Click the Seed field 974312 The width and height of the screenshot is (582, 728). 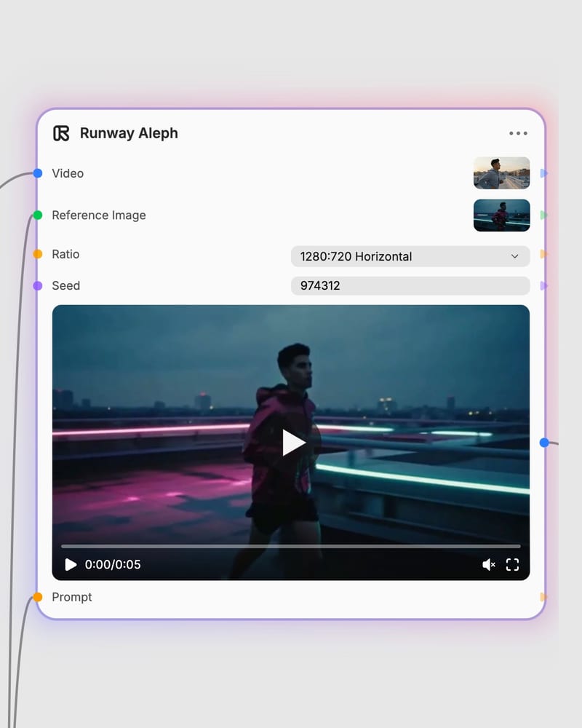click(410, 285)
